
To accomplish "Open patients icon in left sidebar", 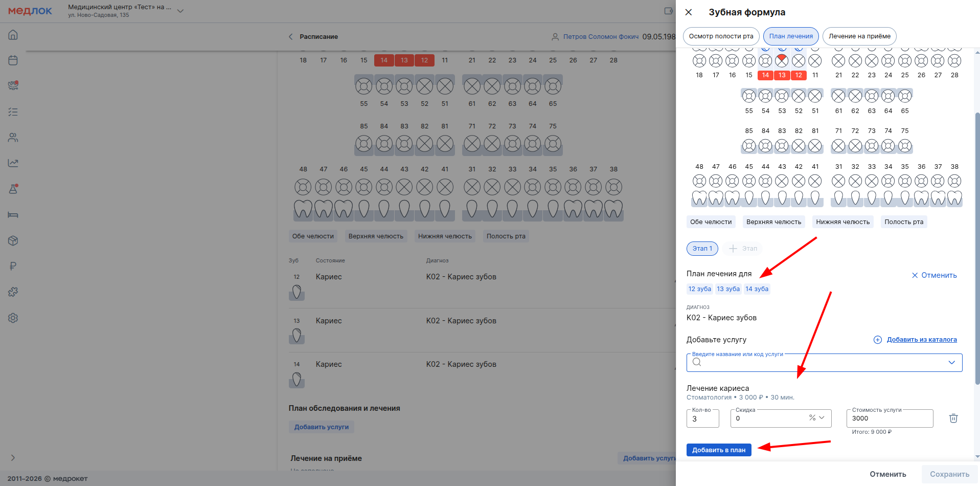I will pos(13,138).
